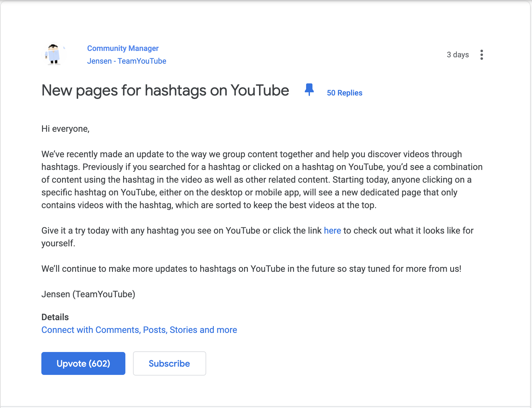Open Jensen - TeamYouTube profile link

[x=127, y=61]
